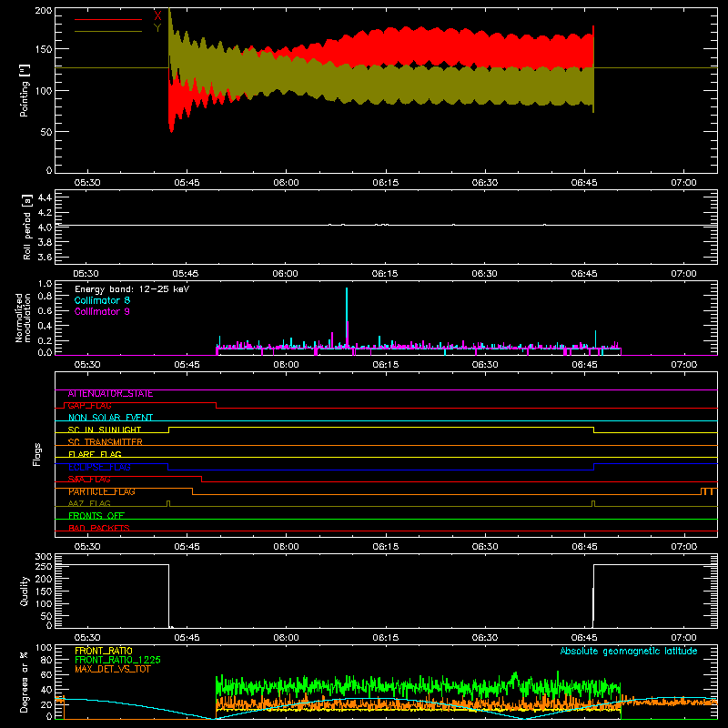Select the 'Degrees or %' axis title

(25, 682)
